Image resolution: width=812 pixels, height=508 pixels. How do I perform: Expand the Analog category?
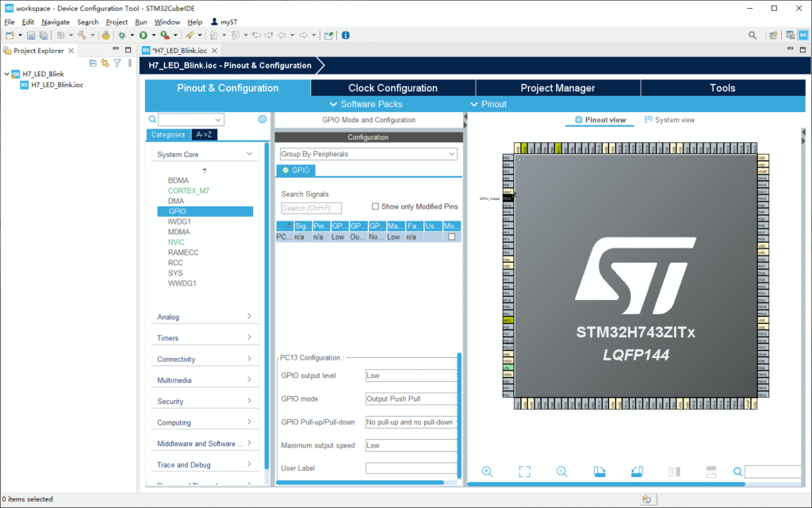(x=250, y=316)
